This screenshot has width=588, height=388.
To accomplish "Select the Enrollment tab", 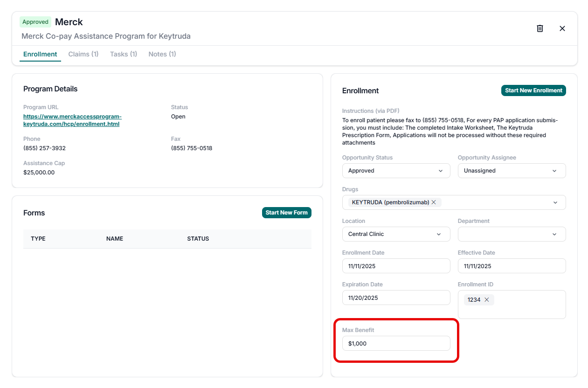I will pyautogui.click(x=40, y=54).
